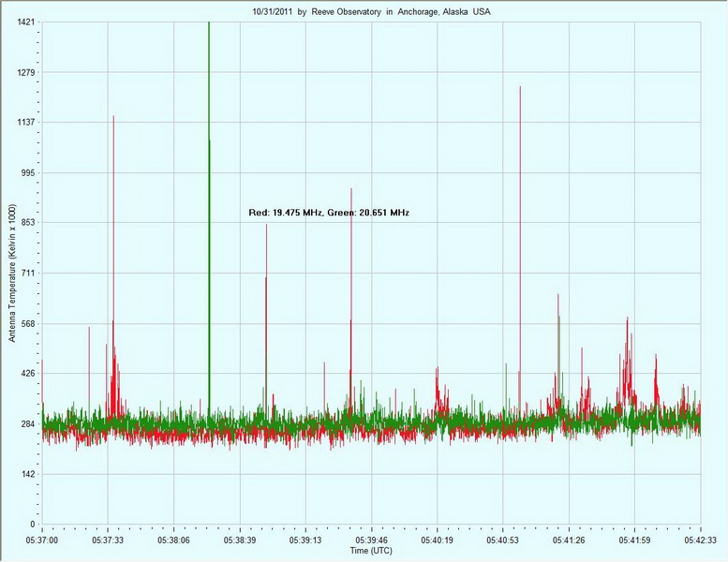Click the 05:40:53 time label

click(503, 540)
